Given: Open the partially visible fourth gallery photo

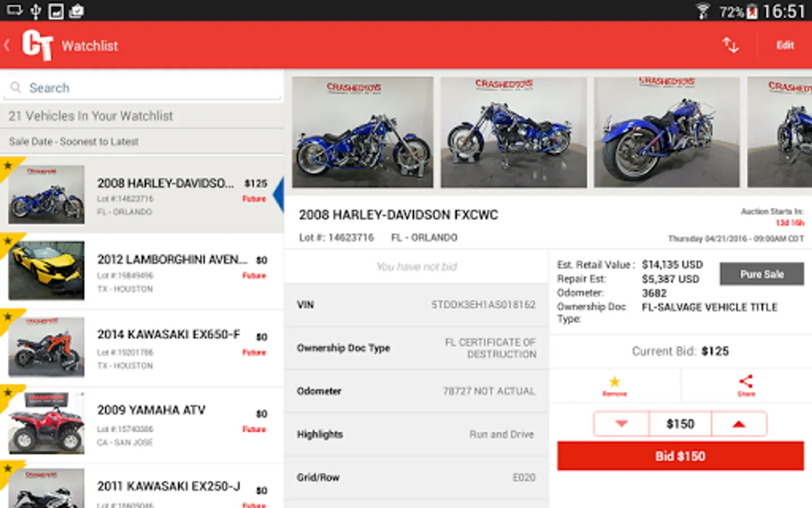Looking at the screenshot, I should (779, 132).
